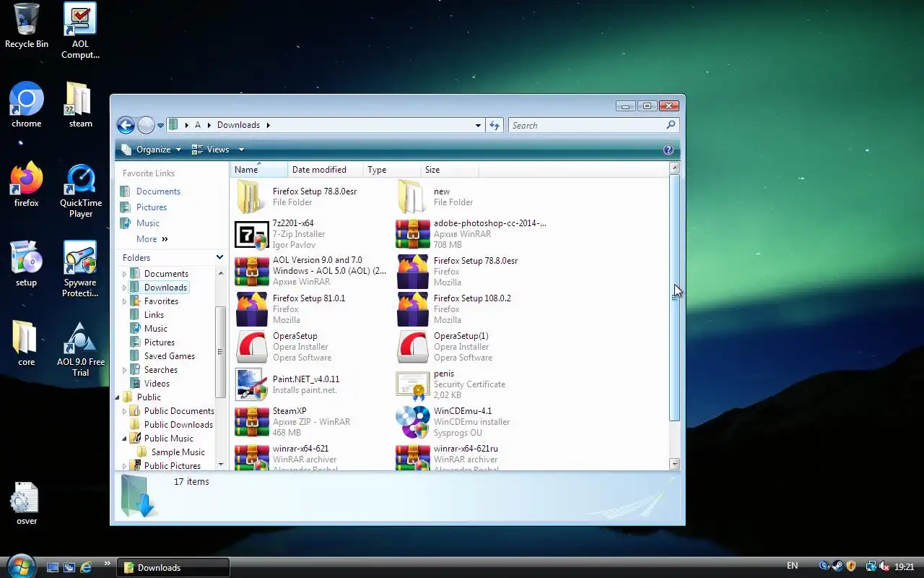Collapse the Public Music tree node
Image resolution: width=924 pixels, height=578 pixels.
[x=124, y=439]
